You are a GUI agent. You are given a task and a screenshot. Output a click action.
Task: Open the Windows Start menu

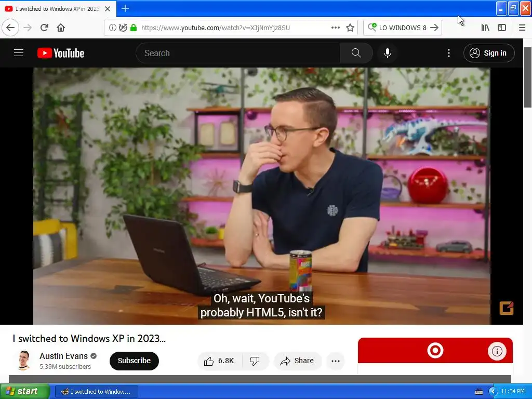click(x=25, y=392)
